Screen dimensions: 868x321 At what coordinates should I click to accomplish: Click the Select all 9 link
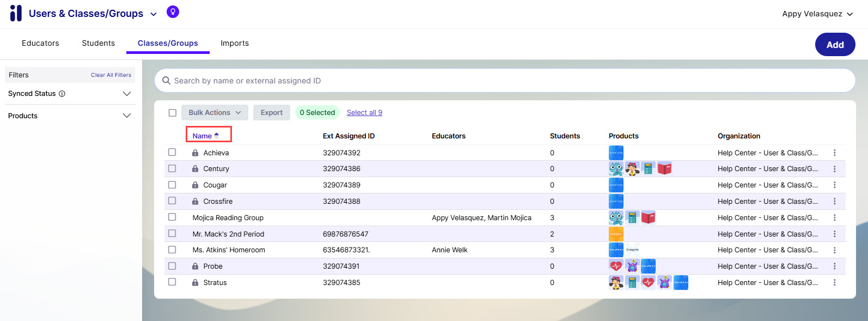click(364, 113)
